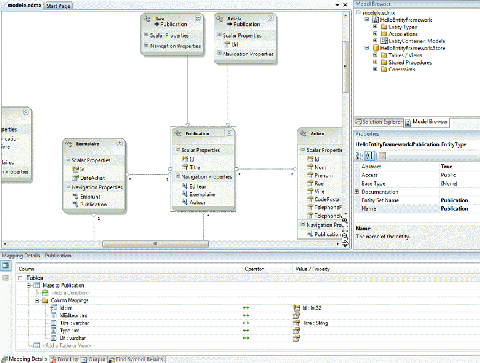The width and height of the screenshot is (480, 363).
Task: Click Emprunt navigation icon in Exemplaire entity
Action: (76, 196)
